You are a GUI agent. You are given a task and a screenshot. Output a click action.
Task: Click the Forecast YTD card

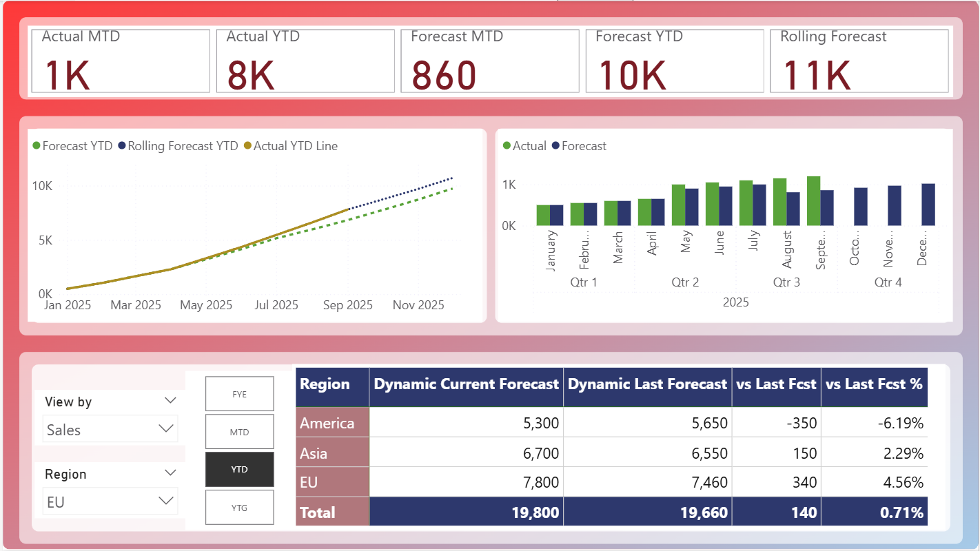[675, 61]
